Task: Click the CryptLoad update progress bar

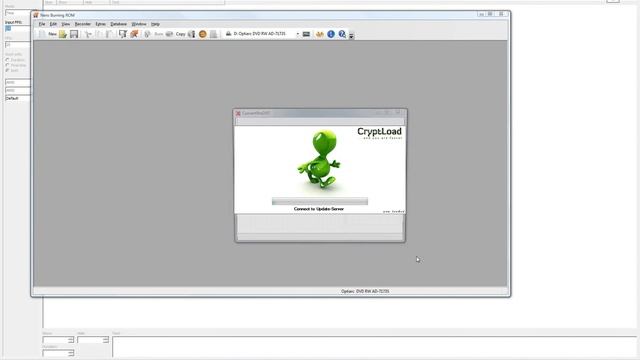Action: click(x=320, y=201)
